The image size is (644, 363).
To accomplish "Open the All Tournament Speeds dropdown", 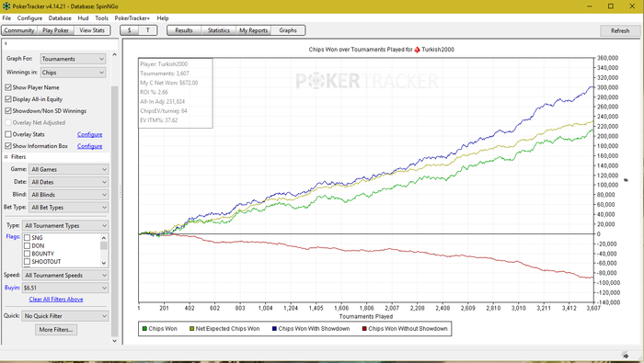I will click(65, 275).
